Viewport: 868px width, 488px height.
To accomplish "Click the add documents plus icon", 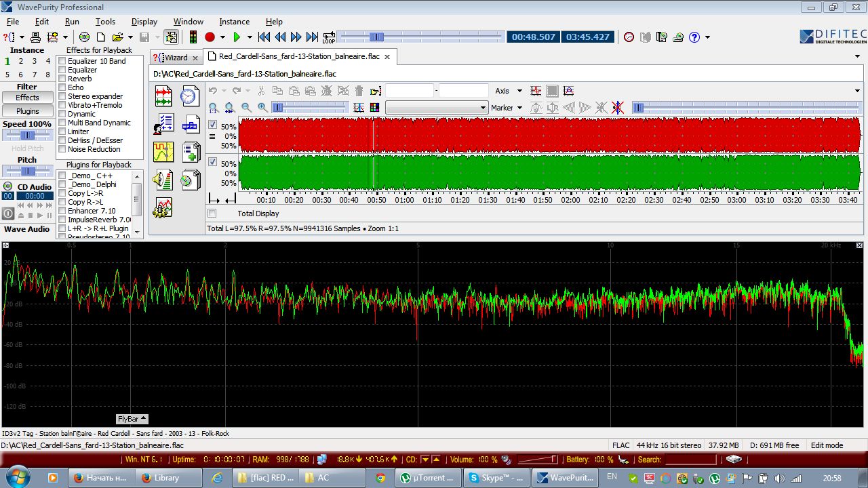I will click(x=190, y=152).
